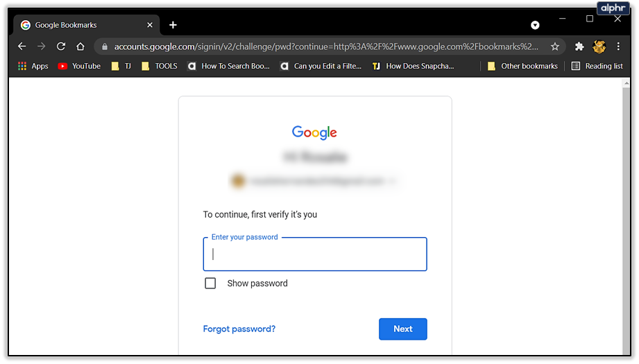Reload the page with the refresh icon
The height and width of the screenshot is (364, 639).
pyautogui.click(x=61, y=46)
